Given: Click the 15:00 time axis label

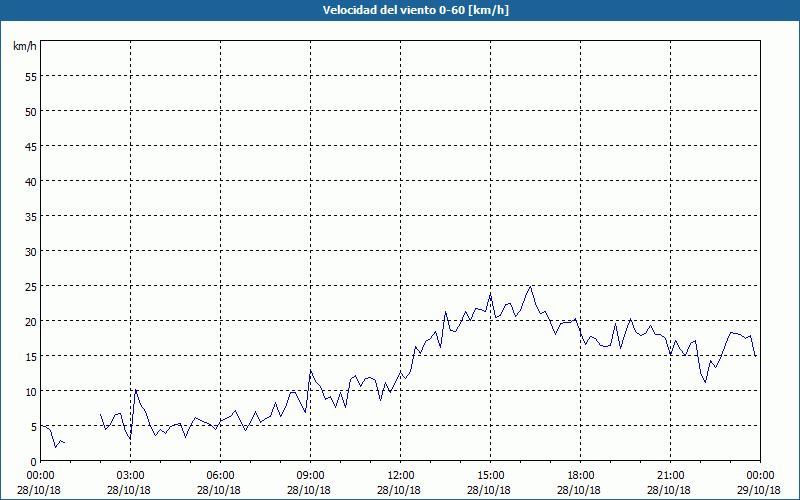Looking at the screenshot, I should (x=490, y=476).
